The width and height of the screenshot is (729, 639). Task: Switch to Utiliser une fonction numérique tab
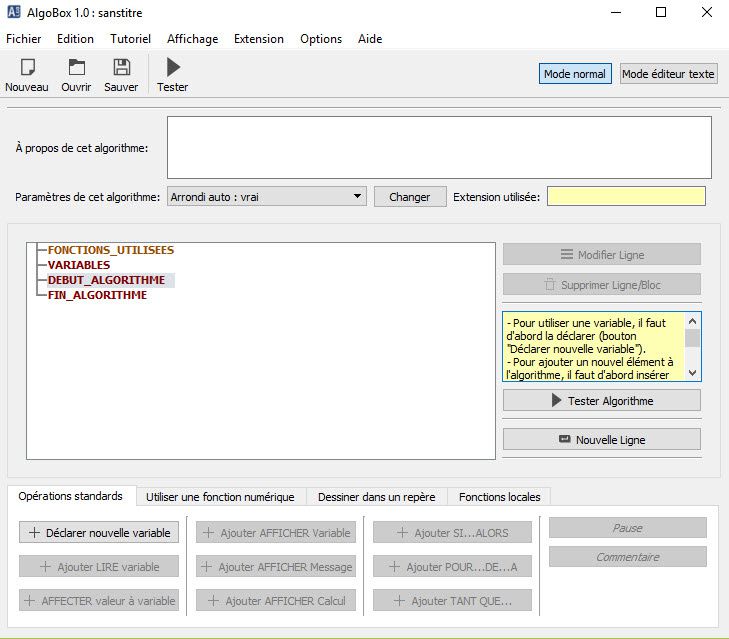tap(220, 497)
